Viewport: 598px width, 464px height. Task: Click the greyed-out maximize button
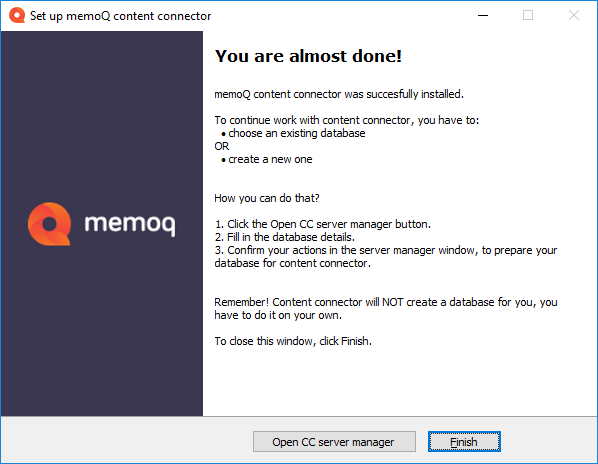[528, 15]
